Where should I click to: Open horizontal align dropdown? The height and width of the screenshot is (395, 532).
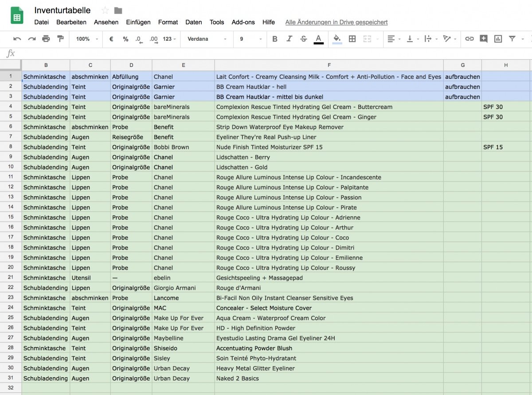394,39
